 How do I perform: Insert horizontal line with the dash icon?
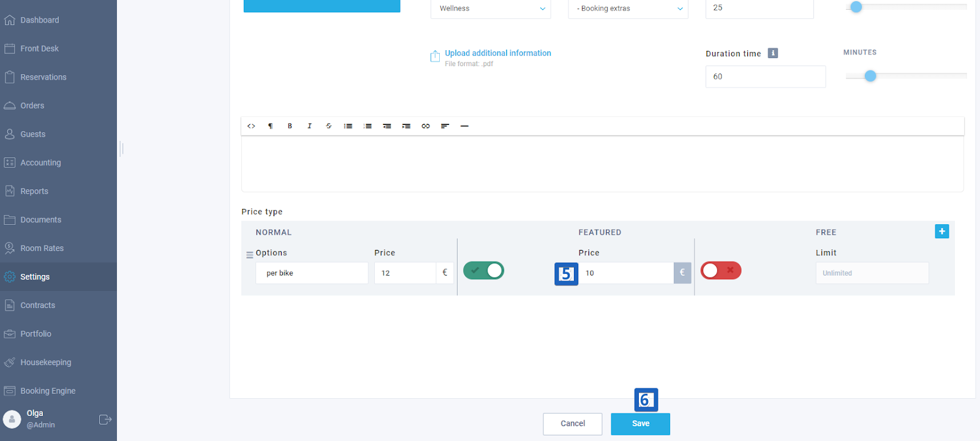pos(464,126)
